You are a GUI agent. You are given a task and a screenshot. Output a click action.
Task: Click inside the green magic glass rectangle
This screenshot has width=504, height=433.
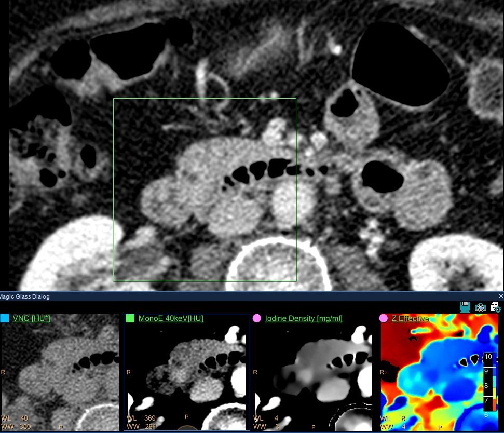pyautogui.click(x=205, y=190)
